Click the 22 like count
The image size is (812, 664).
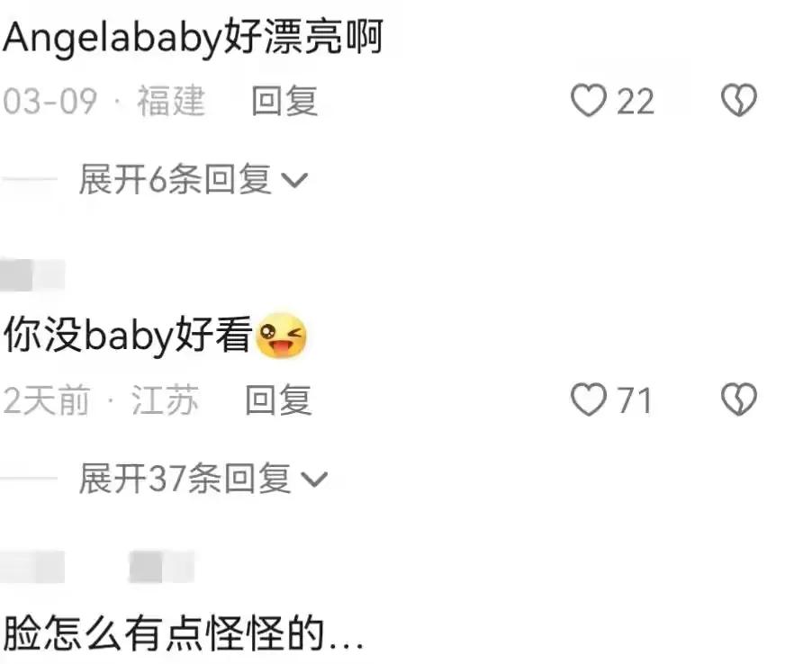[x=635, y=102]
